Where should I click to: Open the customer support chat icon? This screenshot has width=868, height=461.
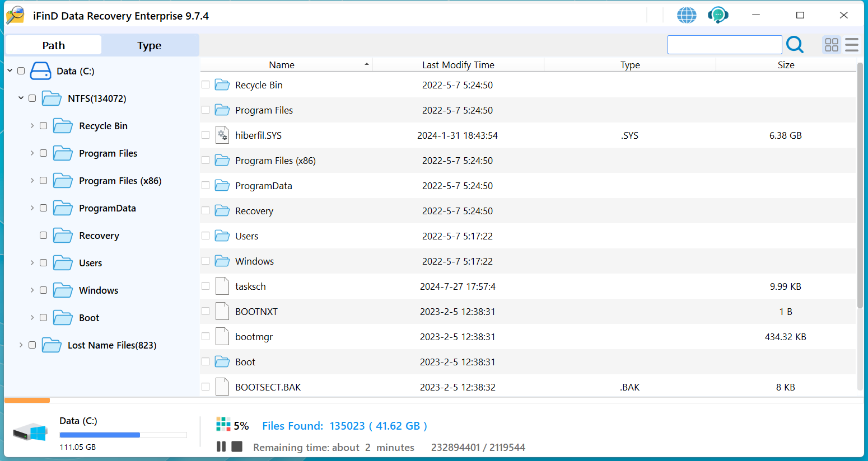718,15
